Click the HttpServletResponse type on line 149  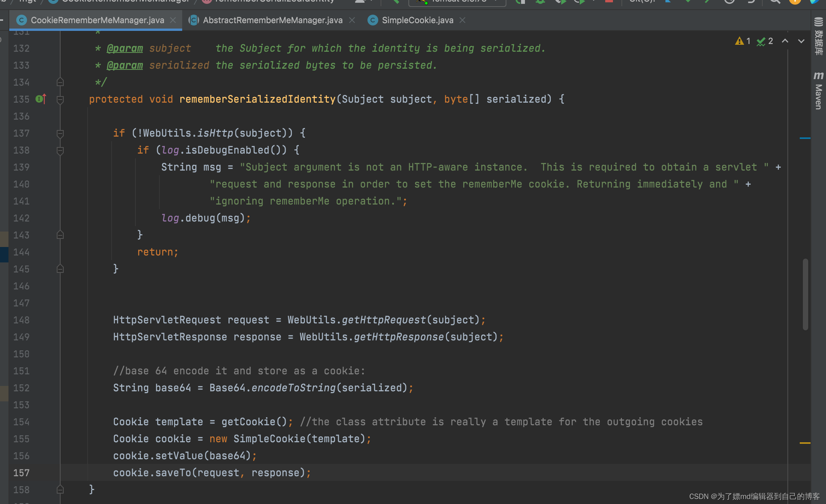pyautogui.click(x=170, y=337)
